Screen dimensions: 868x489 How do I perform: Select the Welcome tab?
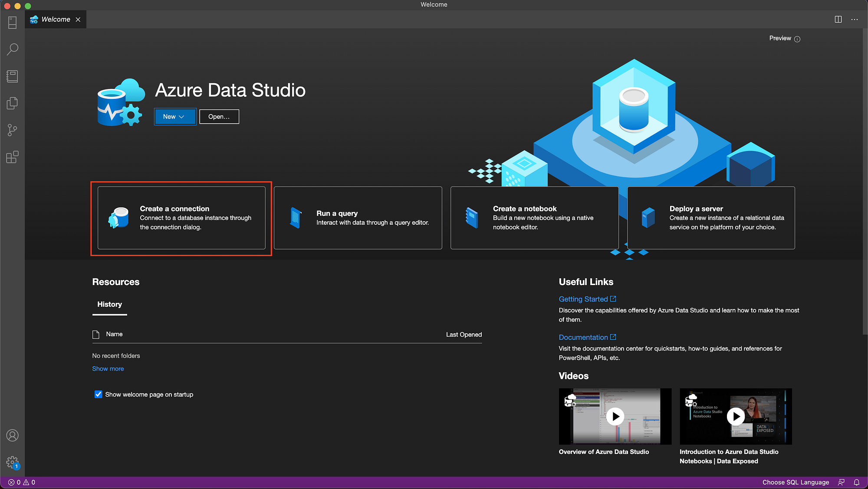56,20
